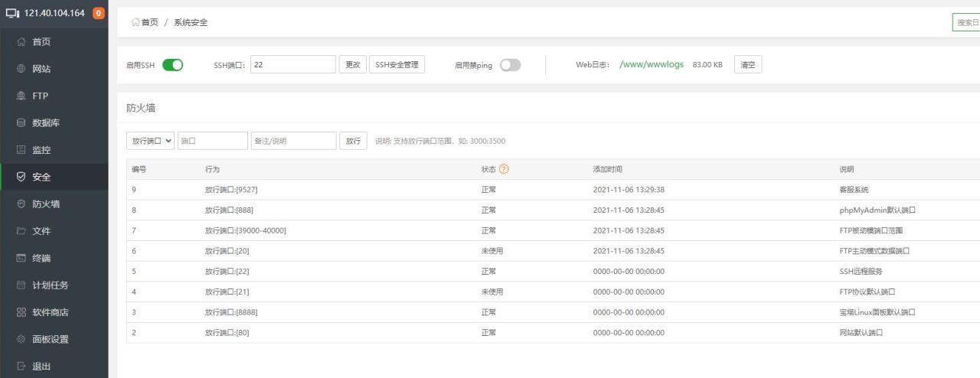The width and height of the screenshot is (980, 378).
Task: Enable the 启用禁ping switch
Action: (x=510, y=65)
